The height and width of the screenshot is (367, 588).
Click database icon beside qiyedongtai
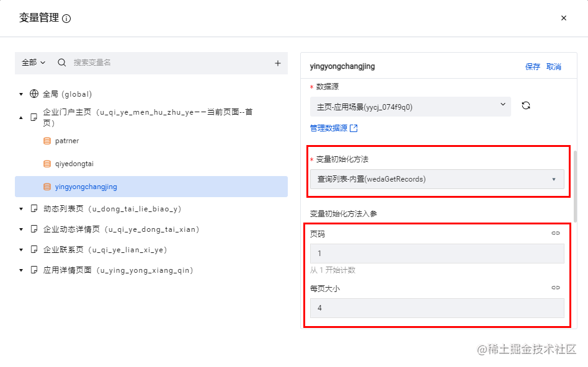(47, 164)
